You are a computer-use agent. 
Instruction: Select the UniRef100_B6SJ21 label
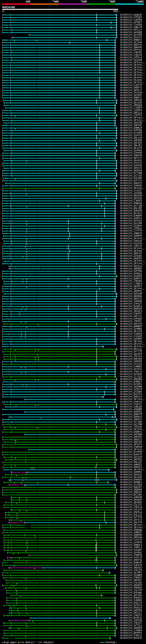pyautogui.click(x=131, y=349)
